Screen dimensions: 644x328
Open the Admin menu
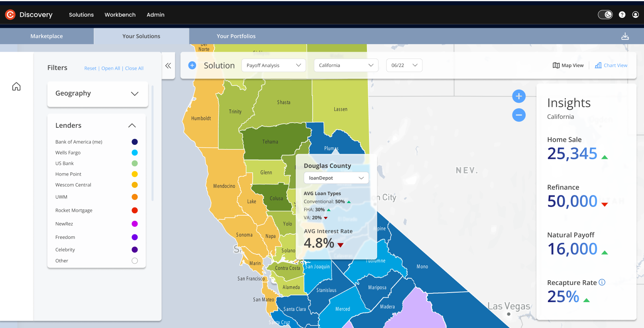(x=155, y=15)
